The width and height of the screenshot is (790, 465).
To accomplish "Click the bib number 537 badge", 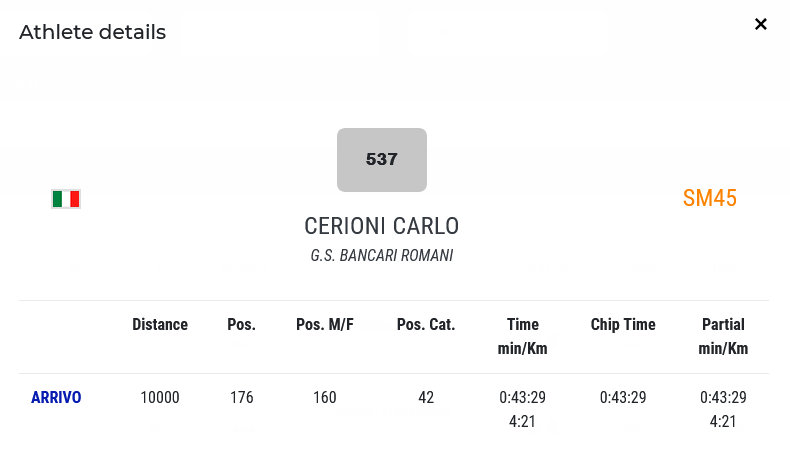I will pyautogui.click(x=382, y=159).
